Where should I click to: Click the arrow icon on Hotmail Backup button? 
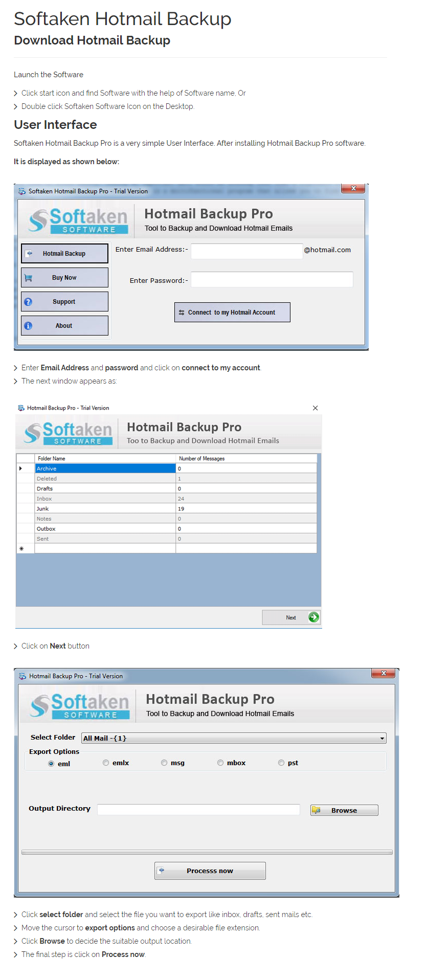(x=30, y=253)
